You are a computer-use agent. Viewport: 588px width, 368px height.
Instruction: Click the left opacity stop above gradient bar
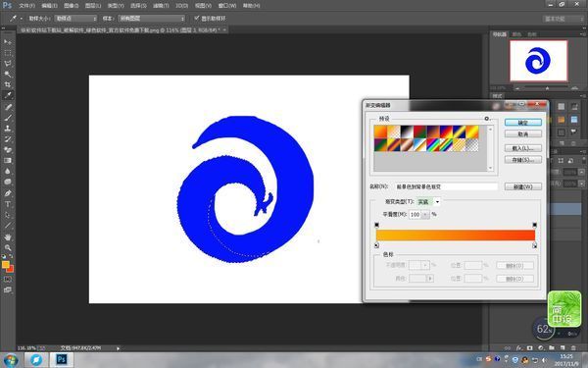376,225
